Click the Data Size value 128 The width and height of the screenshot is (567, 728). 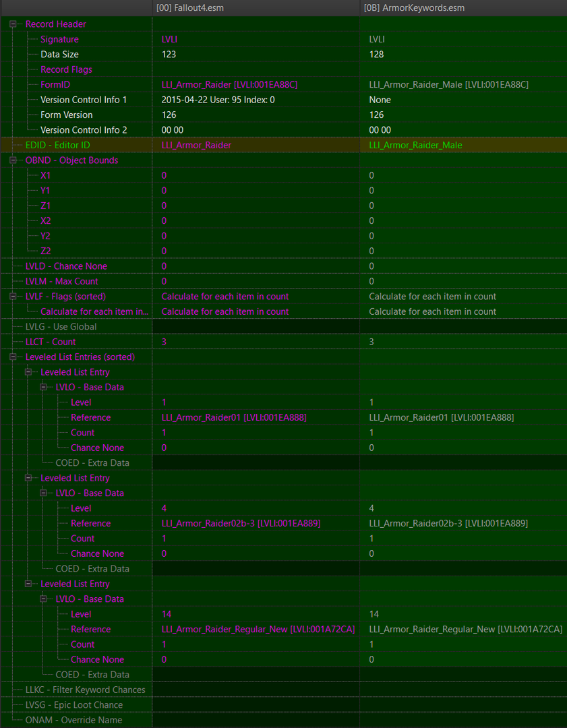376,55
